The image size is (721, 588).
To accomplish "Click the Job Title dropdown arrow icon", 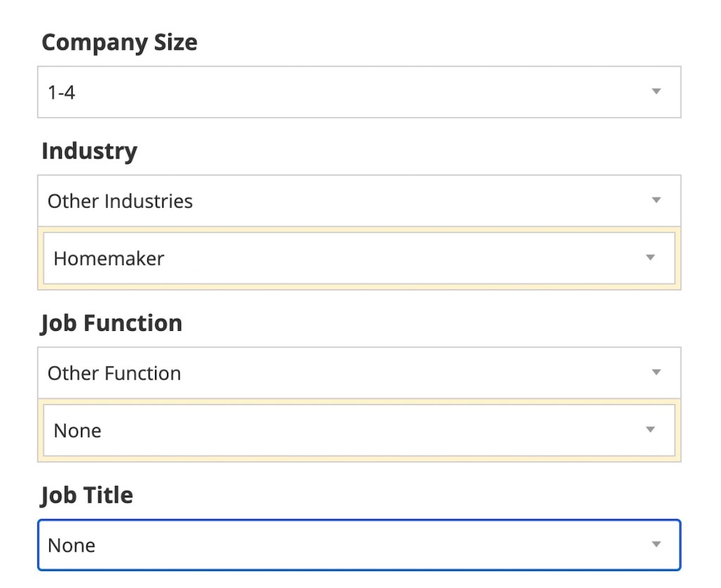I will pyautogui.click(x=656, y=544).
